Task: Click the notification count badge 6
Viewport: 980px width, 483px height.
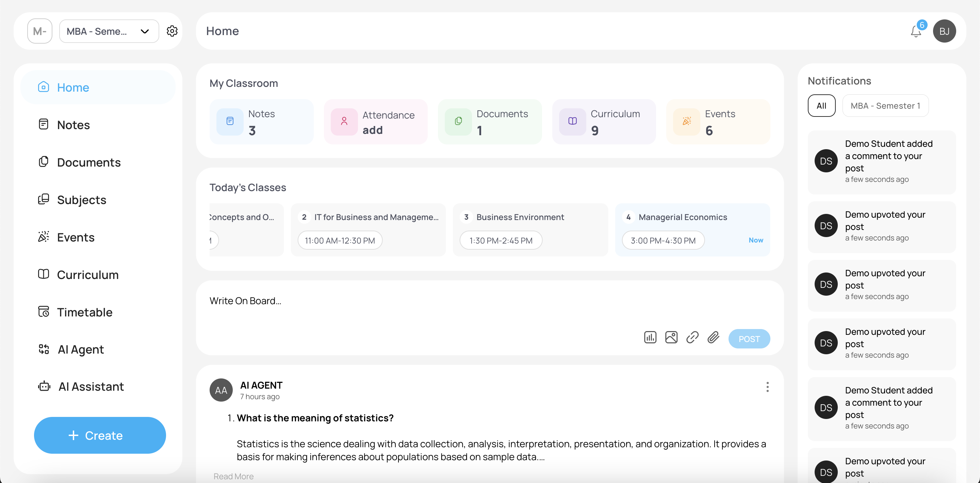Action: (x=922, y=25)
